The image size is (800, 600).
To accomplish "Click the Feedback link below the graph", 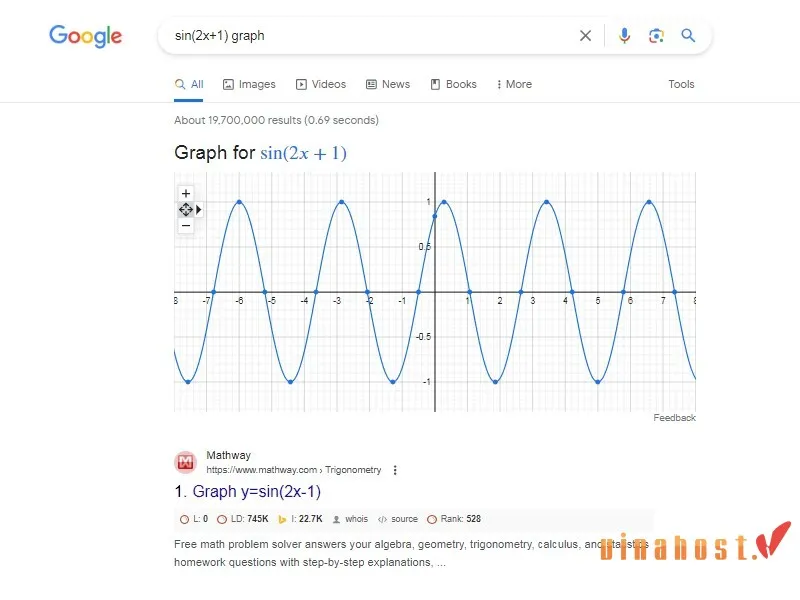I will tap(674, 418).
